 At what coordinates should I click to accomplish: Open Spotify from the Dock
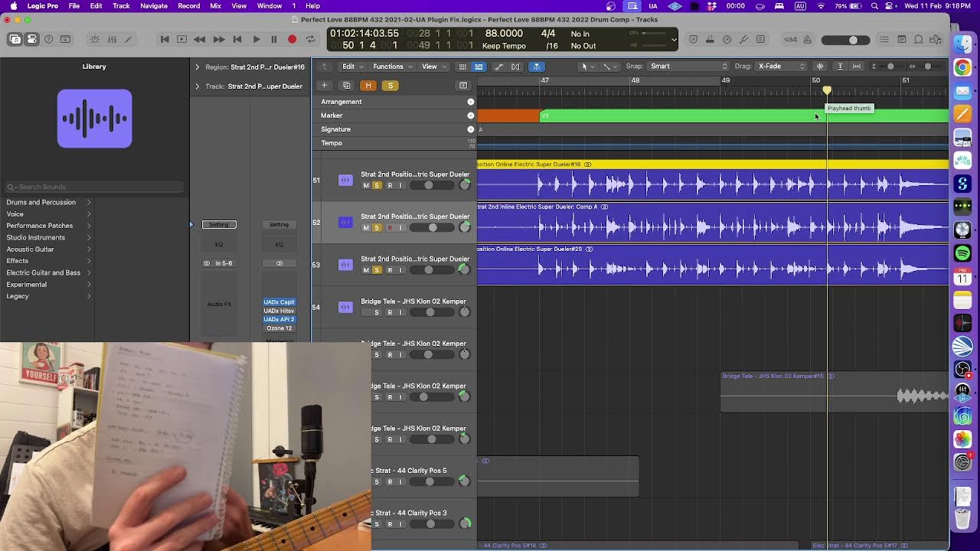(963, 253)
